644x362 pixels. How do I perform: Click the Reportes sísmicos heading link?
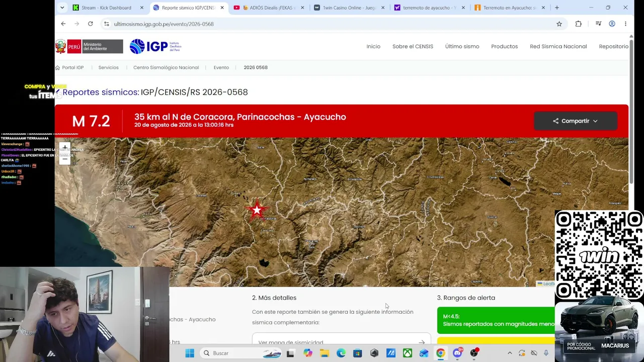pos(101,92)
